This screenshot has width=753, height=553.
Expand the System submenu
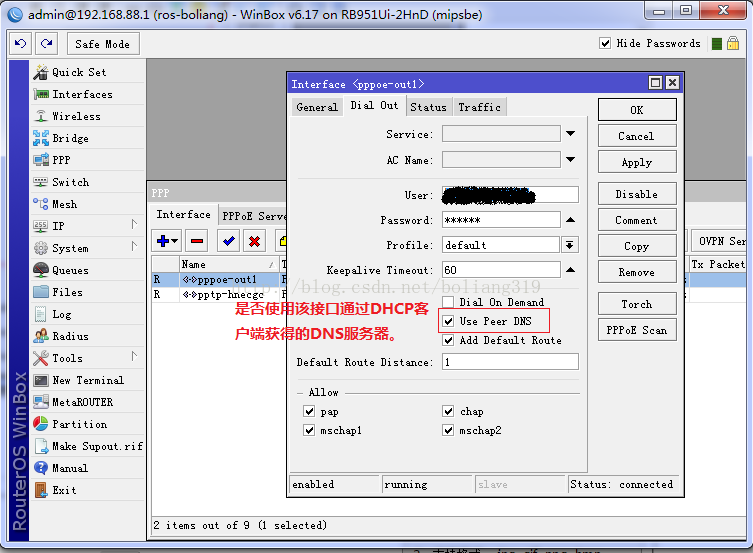point(134,246)
